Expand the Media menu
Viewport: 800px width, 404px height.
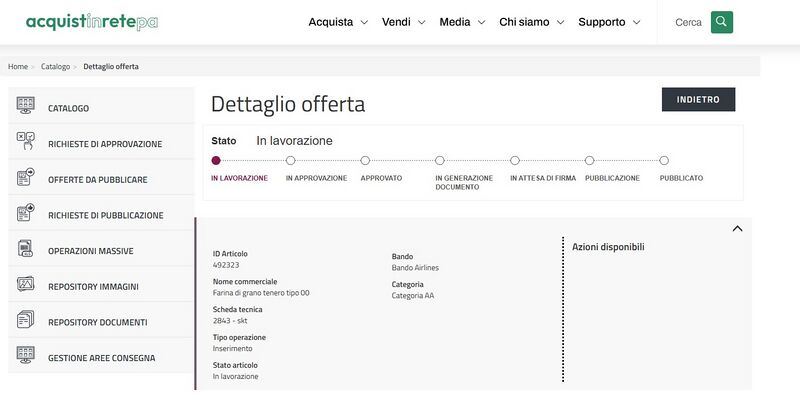[x=462, y=22]
